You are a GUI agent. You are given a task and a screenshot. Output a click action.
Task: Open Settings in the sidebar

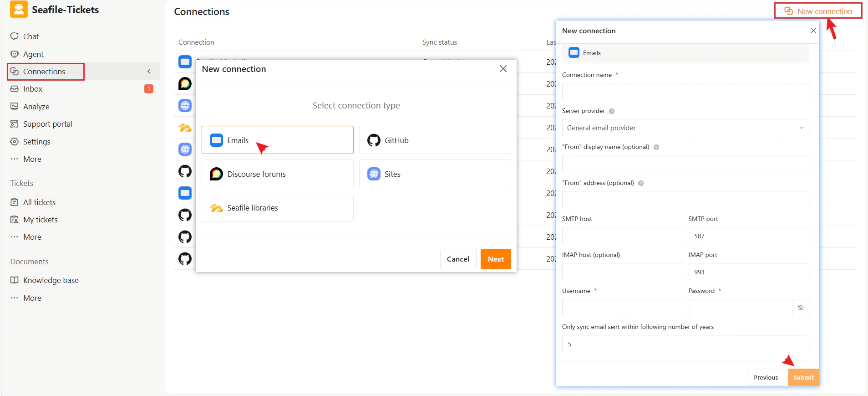point(37,142)
